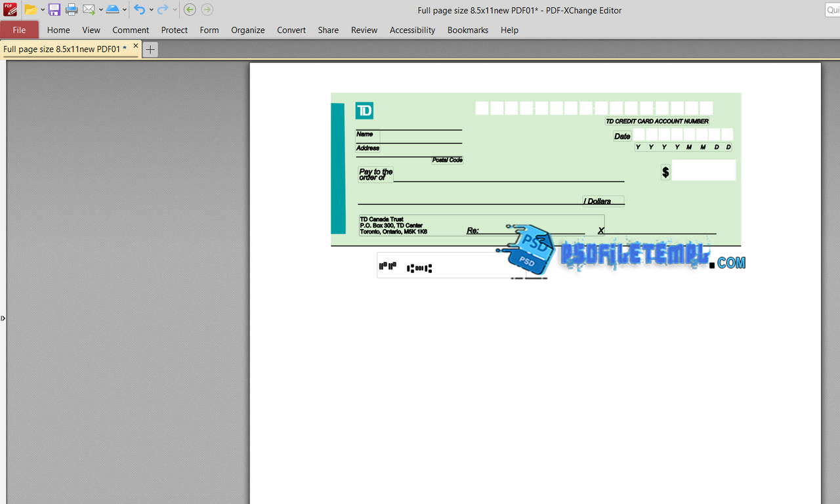
Task: Close the Full page size 8.5x11new PDF01 tab
Action: coord(136,46)
